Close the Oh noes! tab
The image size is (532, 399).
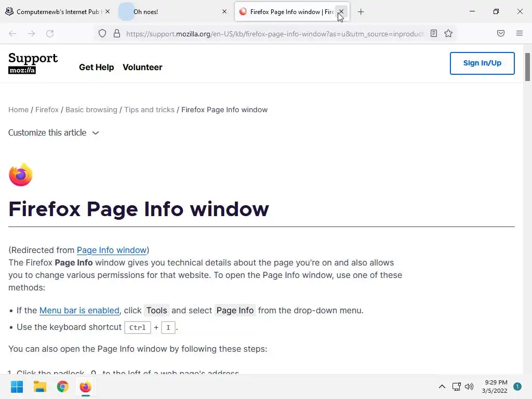coord(224,11)
